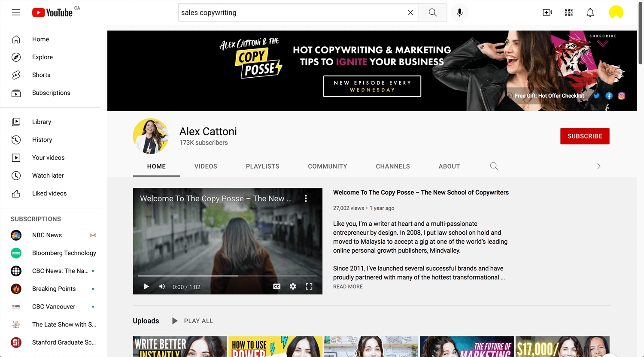Viewport: 644px width, 357px height.
Task: Click PLAY ALL for Uploads
Action: point(192,321)
